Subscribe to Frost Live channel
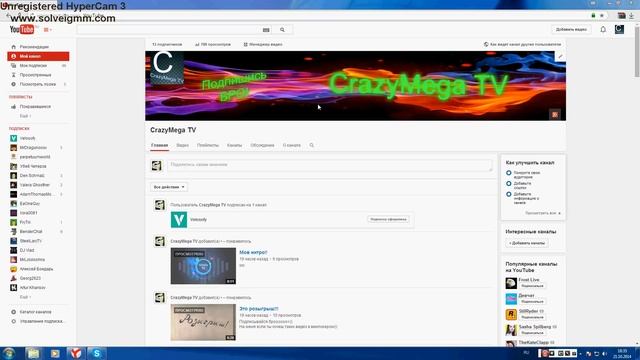Viewport: 640px width, 360px height. tap(532, 286)
